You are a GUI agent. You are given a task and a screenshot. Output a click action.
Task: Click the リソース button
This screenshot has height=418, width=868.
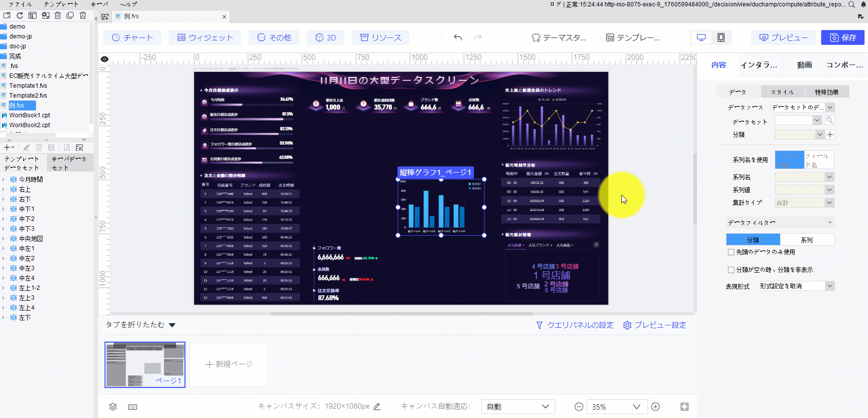[380, 37]
